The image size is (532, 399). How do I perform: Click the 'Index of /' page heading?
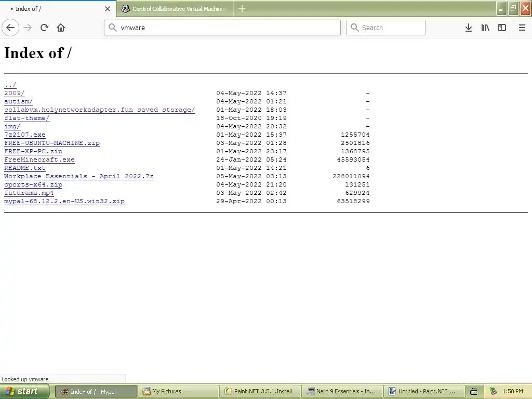click(x=37, y=53)
